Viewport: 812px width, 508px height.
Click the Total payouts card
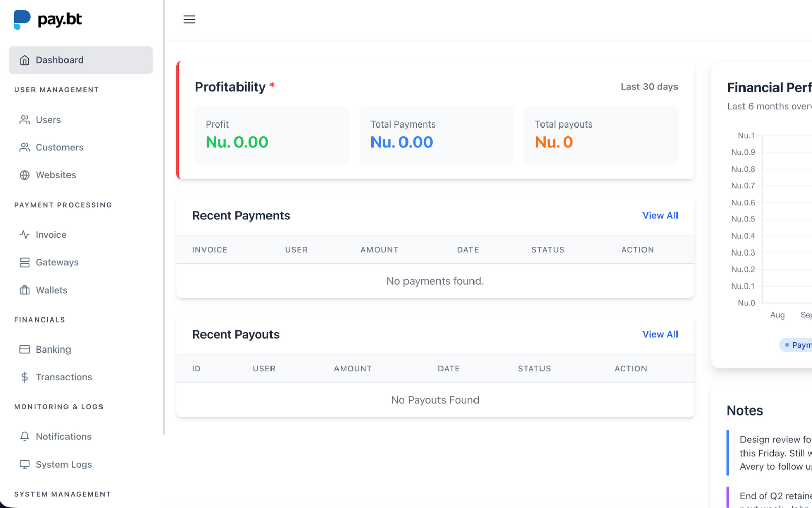tap(601, 135)
